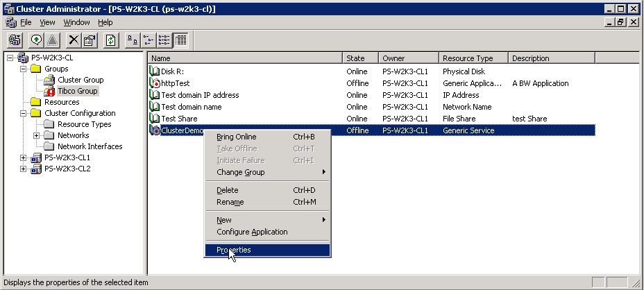The width and height of the screenshot is (644, 290).
Task: Choose Configure Application in context menu
Action: (x=267, y=232)
